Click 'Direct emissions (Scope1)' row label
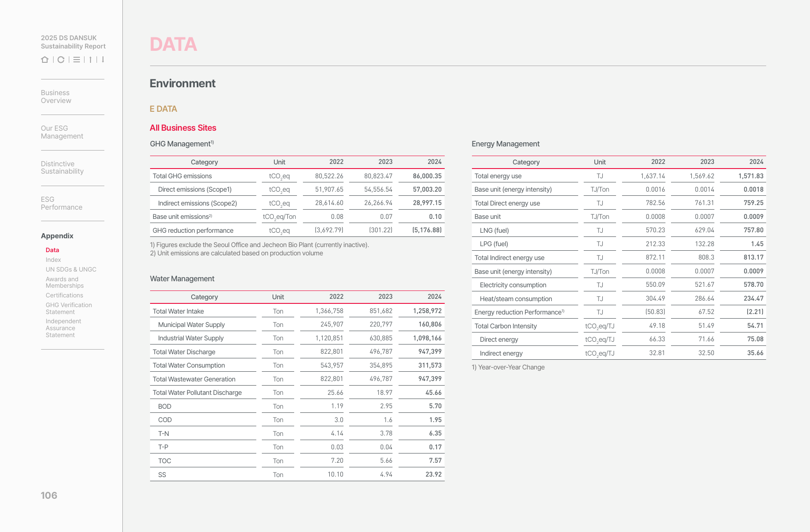 click(x=195, y=189)
